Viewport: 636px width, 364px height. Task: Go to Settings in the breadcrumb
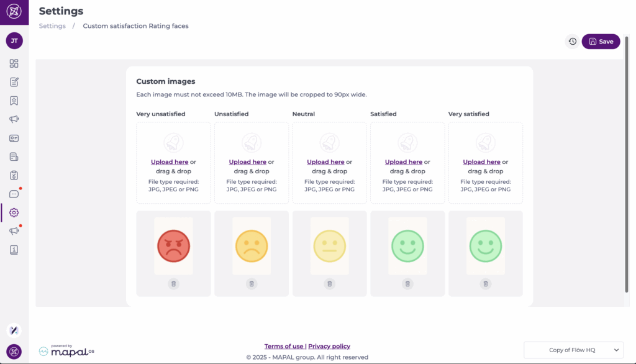[52, 26]
